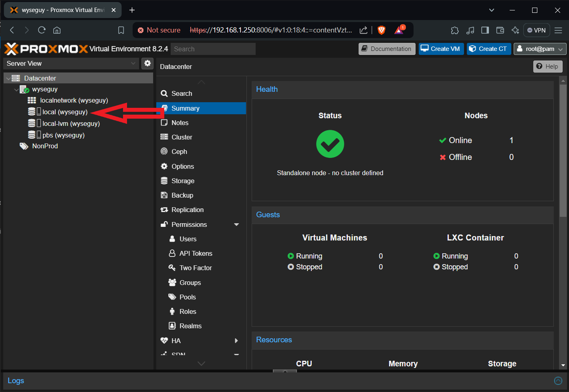Expand the Logs panel with the circle arrow

click(x=558, y=381)
